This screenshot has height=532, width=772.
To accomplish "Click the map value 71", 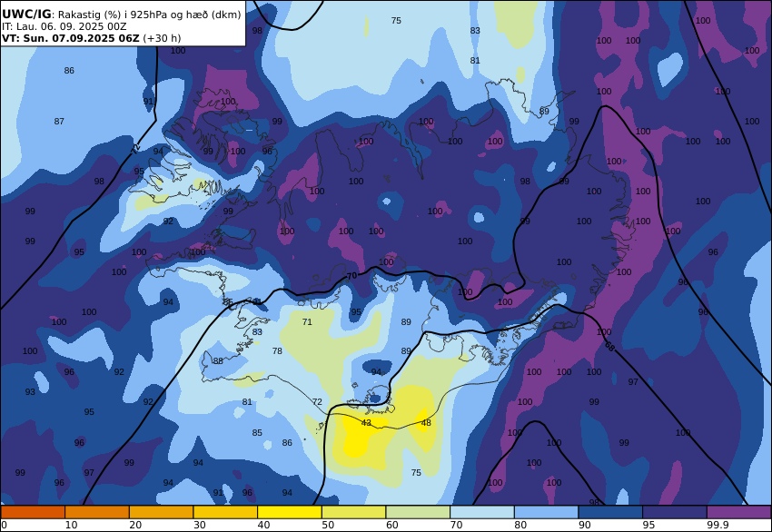I will click(x=307, y=322).
